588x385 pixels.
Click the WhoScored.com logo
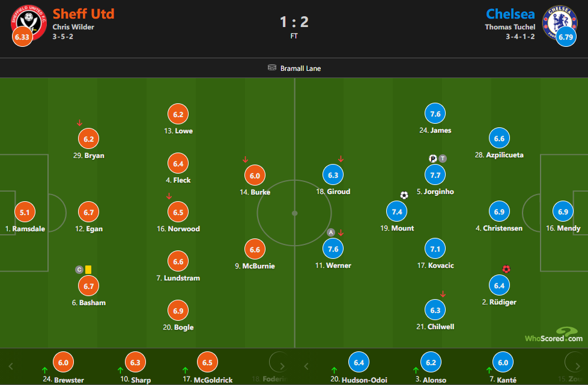click(x=554, y=335)
